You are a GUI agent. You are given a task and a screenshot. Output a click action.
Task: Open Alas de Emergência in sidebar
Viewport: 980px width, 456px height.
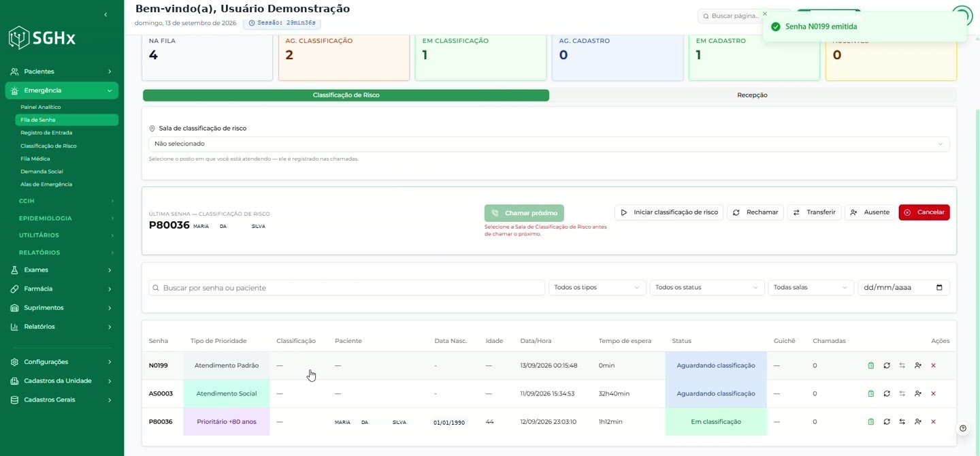[x=67, y=184]
